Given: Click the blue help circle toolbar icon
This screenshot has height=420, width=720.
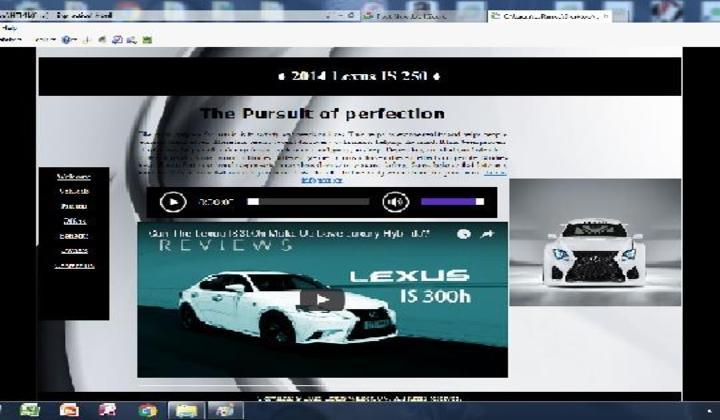Looking at the screenshot, I should (x=67, y=40).
